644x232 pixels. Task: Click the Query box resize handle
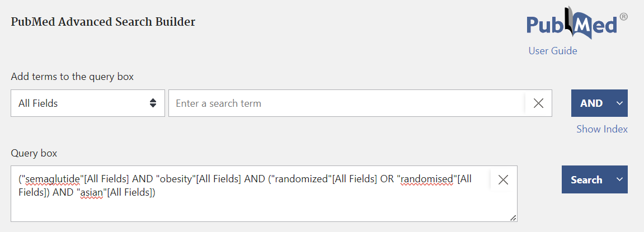[x=513, y=217]
